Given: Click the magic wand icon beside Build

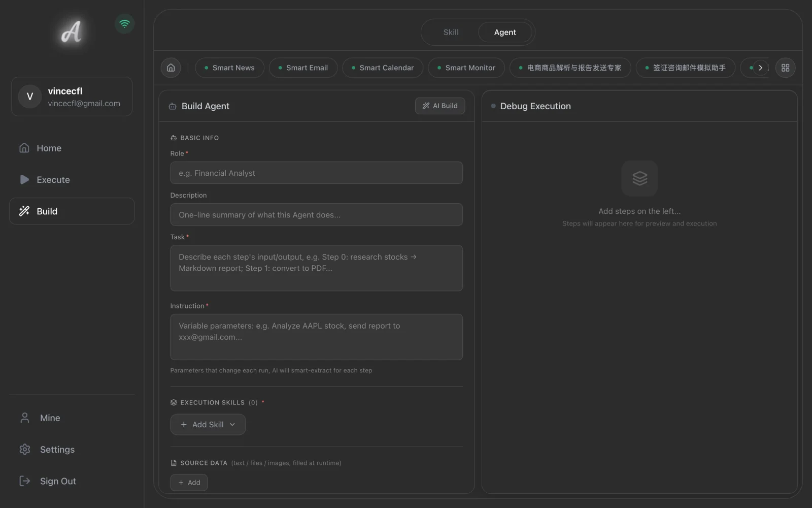Looking at the screenshot, I should click(24, 211).
